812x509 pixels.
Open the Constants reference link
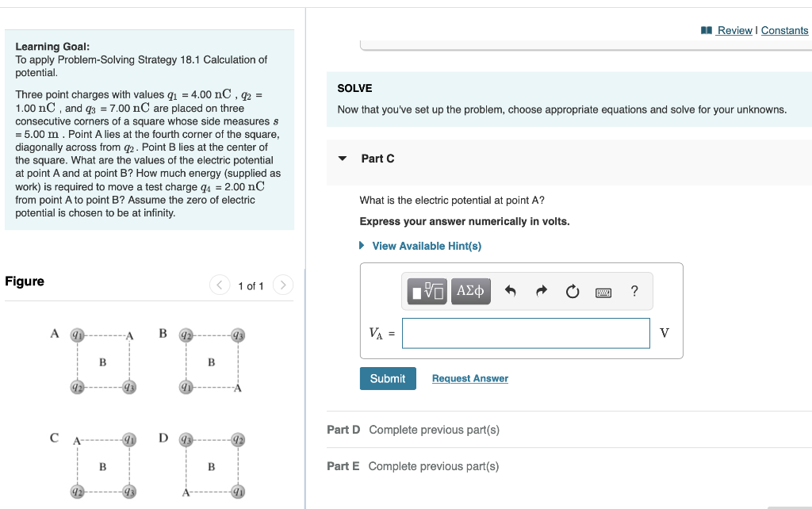[x=784, y=30]
